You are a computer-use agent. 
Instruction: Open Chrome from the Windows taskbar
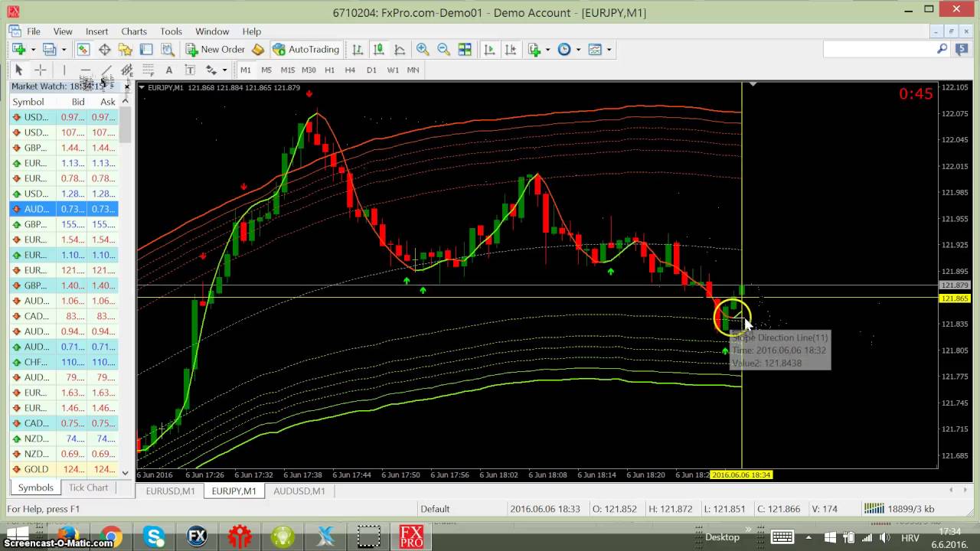click(111, 536)
